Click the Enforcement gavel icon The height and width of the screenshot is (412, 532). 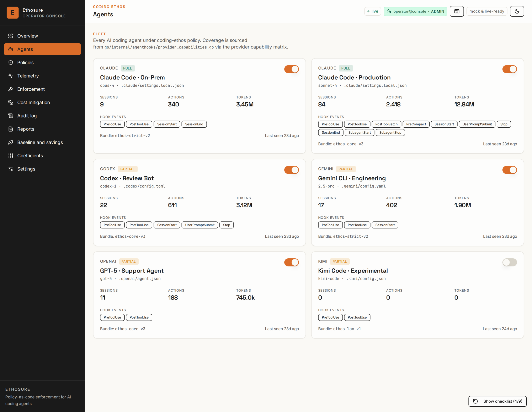pyautogui.click(x=10, y=89)
